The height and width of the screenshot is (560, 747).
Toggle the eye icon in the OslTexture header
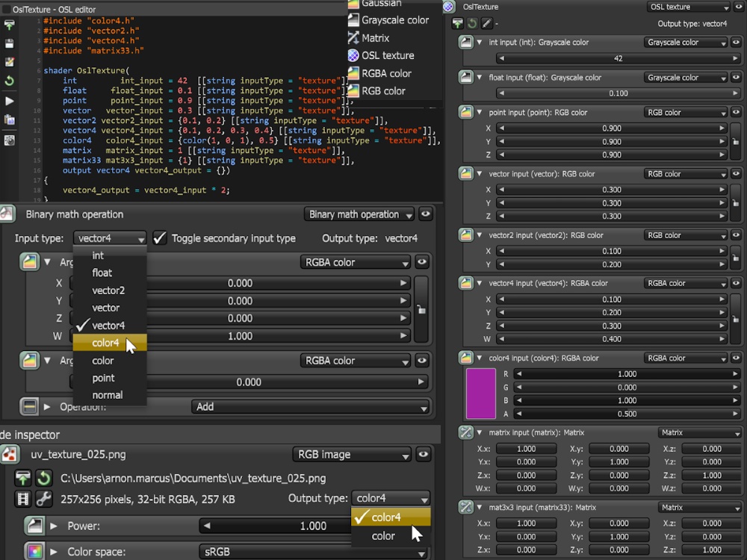pyautogui.click(x=740, y=7)
